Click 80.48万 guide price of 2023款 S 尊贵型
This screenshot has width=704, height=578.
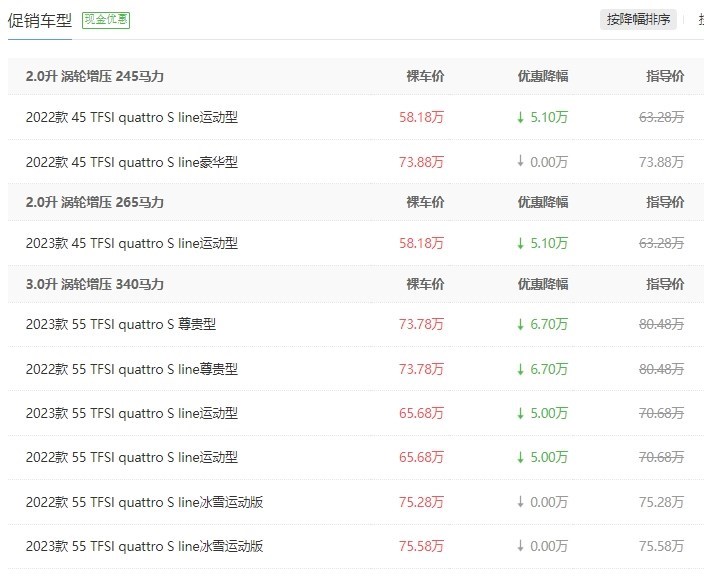point(662,324)
